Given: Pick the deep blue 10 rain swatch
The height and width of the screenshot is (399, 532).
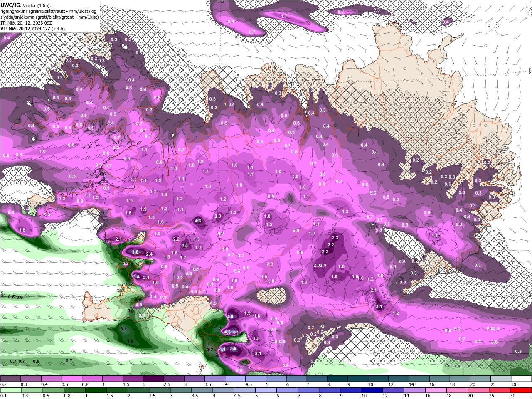Looking at the screenshot, I should point(372,390).
